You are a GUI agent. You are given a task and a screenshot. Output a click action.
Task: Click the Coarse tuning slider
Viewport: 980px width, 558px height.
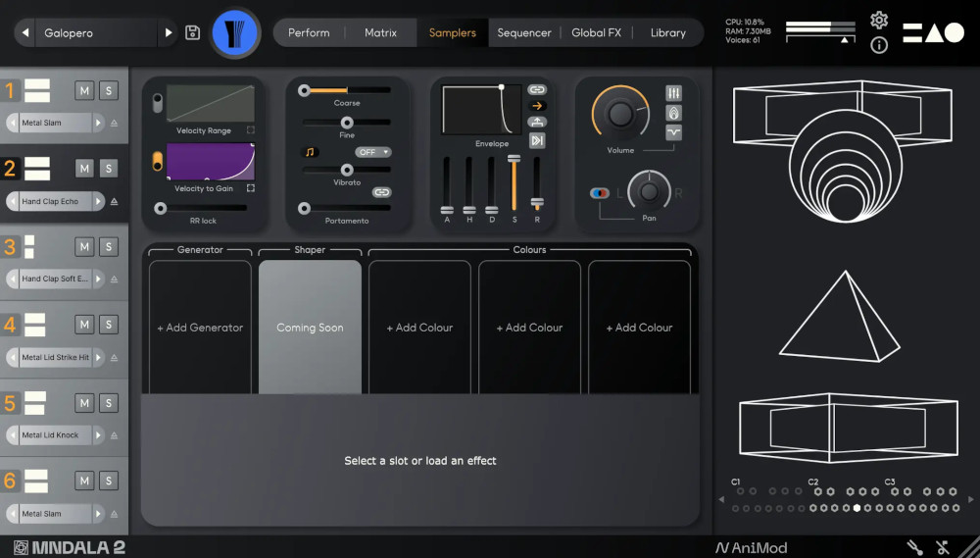pos(346,90)
